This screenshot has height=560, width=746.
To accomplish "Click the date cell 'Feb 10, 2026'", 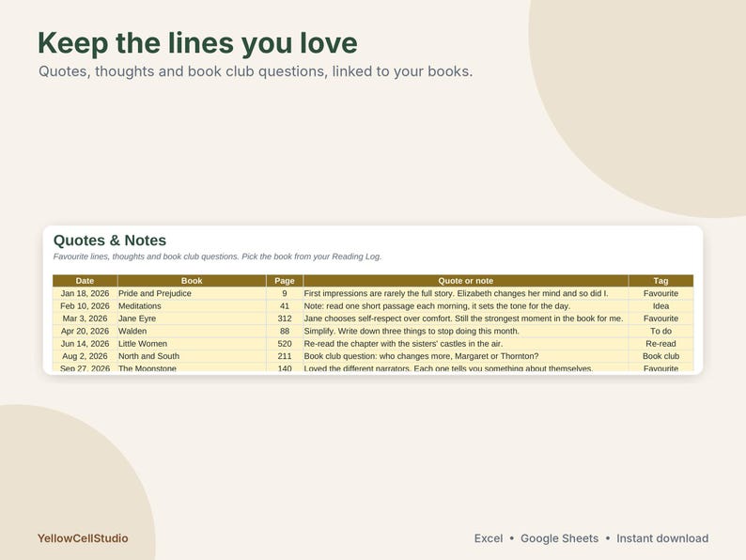I will point(85,306).
